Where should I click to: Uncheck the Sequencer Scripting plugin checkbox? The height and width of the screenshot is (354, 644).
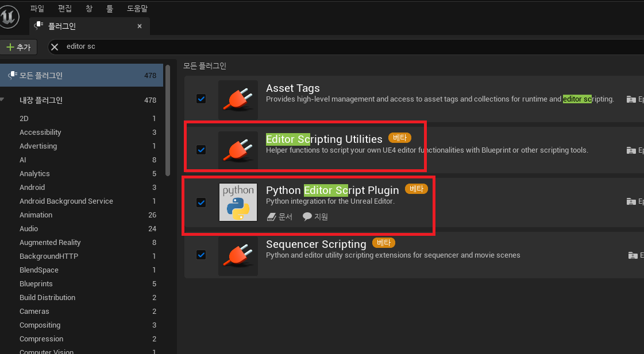pyautogui.click(x=201, y=255)
